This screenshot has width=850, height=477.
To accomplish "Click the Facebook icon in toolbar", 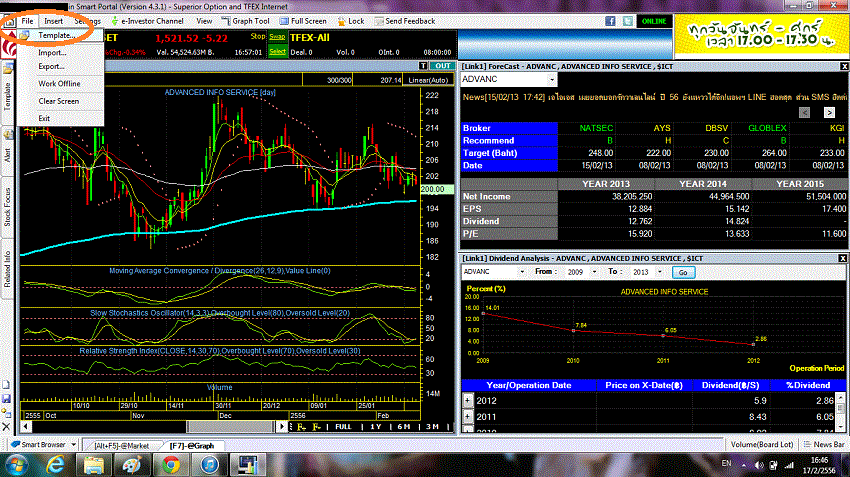I will (610, 21).
